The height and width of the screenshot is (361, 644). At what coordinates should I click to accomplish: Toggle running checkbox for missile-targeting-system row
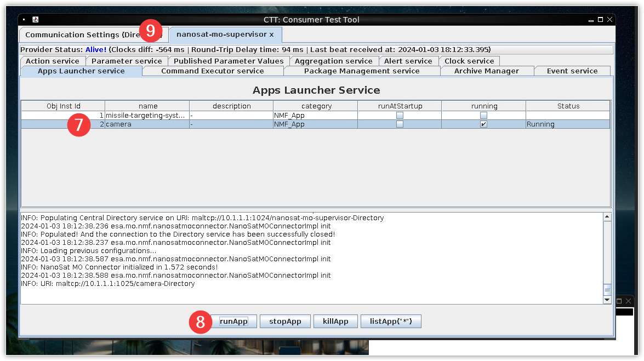pos(483,116)
